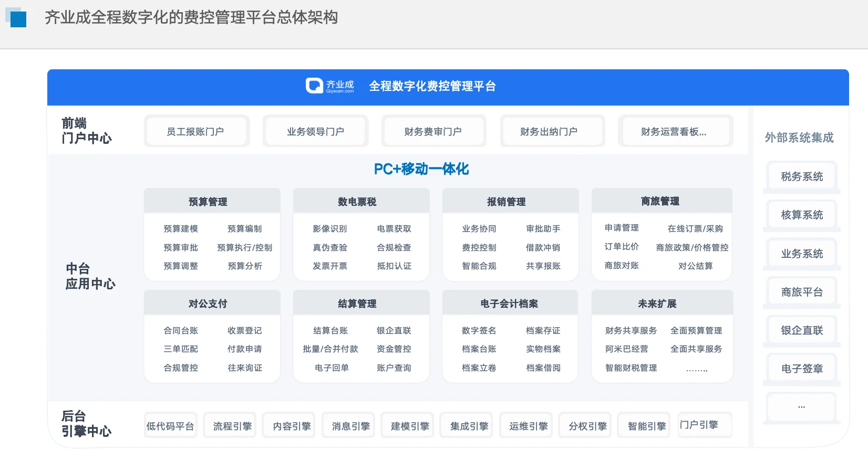This screenshot has width=868, height=460.
Task: Select the 结算管理 module header
Action: tap(361, 304)
